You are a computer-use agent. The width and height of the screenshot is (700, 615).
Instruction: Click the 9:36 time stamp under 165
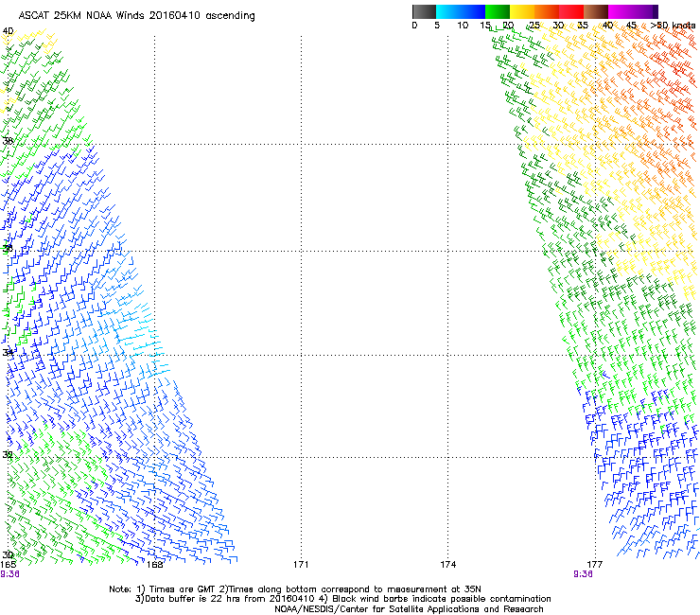coord(9,574)
